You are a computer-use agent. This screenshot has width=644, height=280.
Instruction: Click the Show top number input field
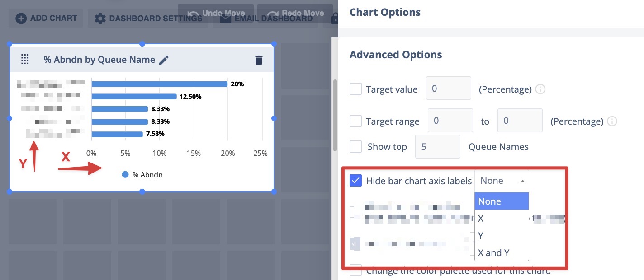tap(437, 147)
